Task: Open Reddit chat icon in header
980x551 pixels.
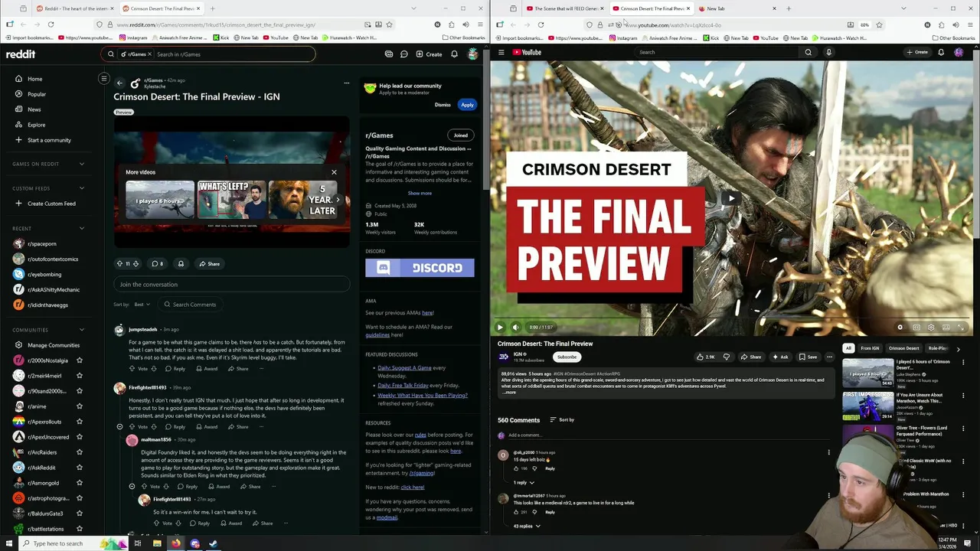Action: [403, 54]
